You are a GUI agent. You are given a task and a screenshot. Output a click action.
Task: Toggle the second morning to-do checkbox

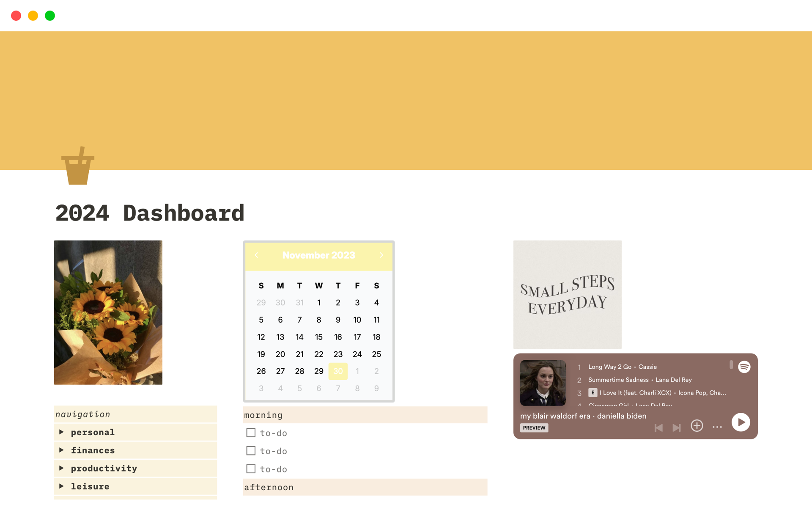coord(251,451)
